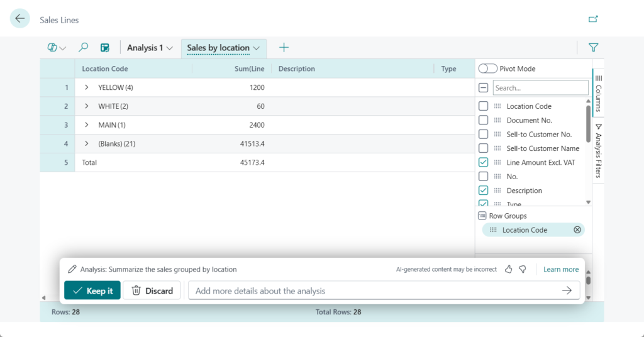Add a new analysis tab
The image size is (644, 337).
click(x=284, y=47)
